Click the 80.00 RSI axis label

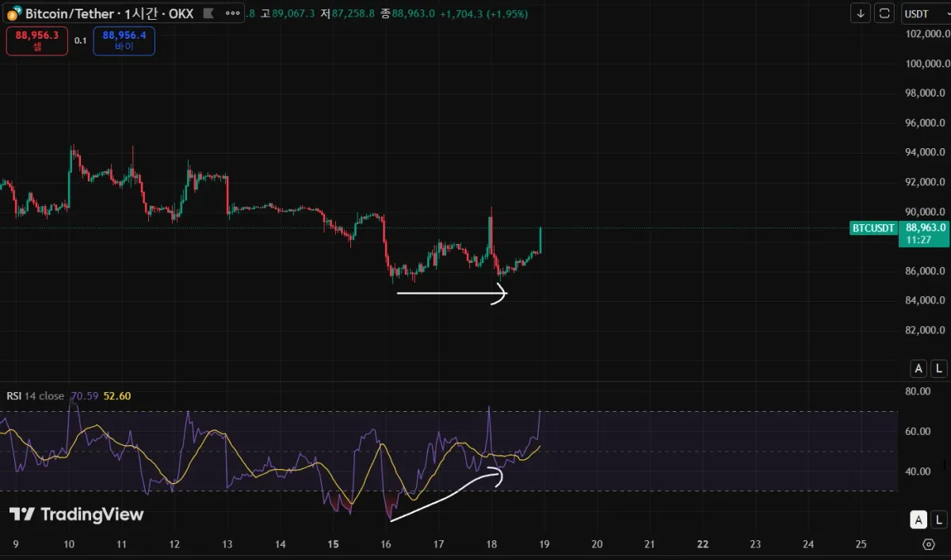(919, 391)
